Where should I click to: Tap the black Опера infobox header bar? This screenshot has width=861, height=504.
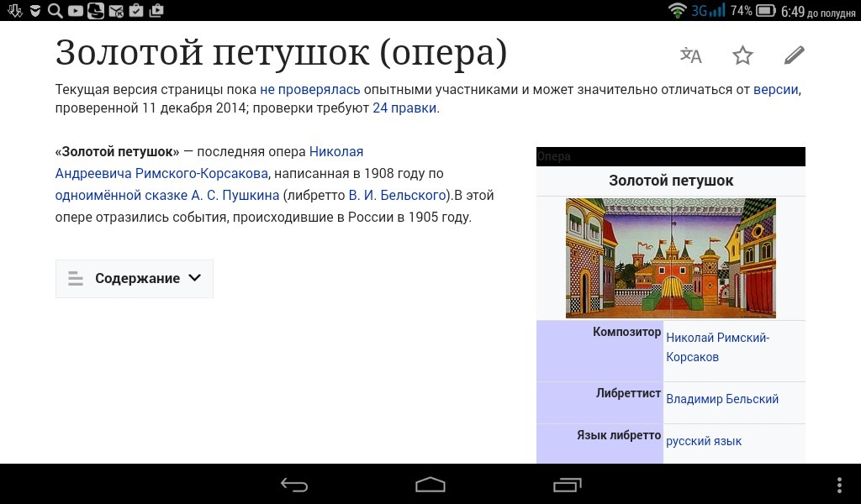pyautogui.click(x=670, y=156)
